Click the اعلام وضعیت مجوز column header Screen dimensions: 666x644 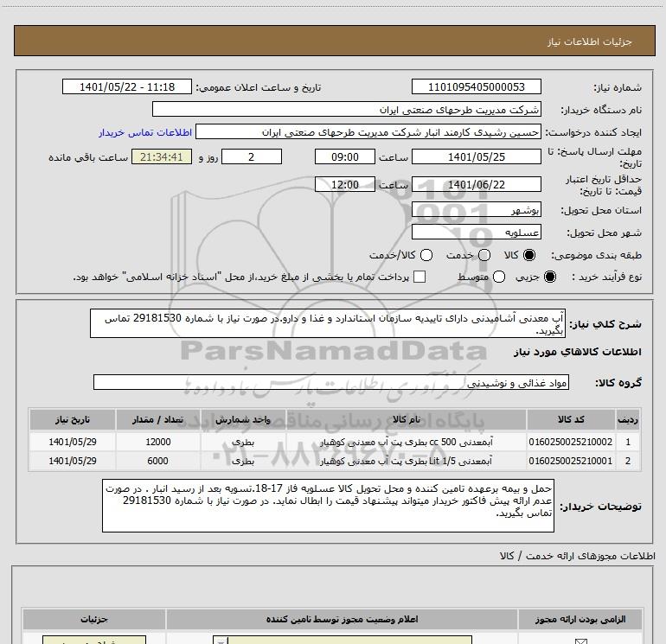point(342,620)
